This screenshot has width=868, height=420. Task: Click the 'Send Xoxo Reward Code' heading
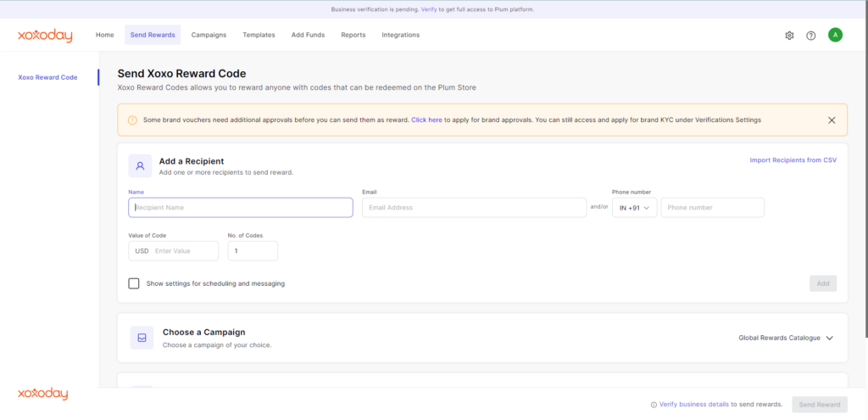(x=181, y=74)
